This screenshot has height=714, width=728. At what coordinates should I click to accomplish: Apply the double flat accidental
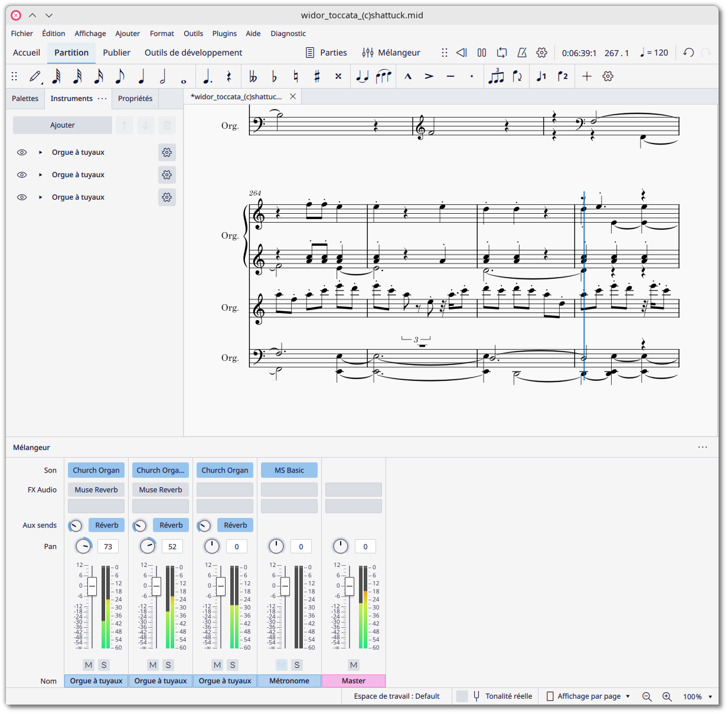[x=253, y=76]
